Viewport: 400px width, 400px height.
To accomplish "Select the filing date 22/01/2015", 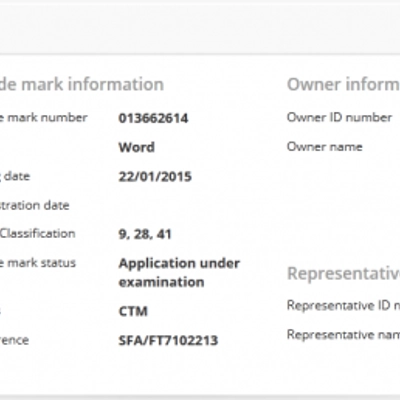I will click(155, 176).
